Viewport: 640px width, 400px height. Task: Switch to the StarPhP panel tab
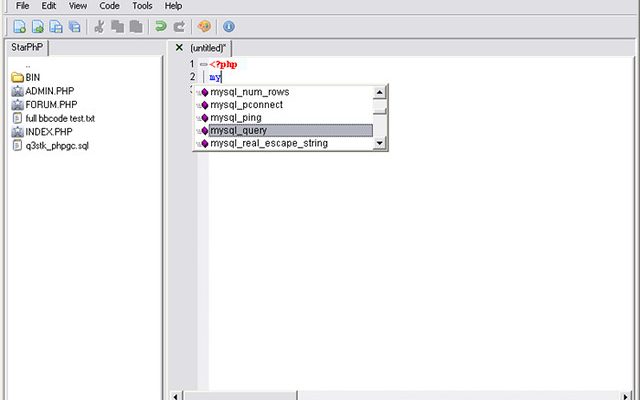click(27, 47)
